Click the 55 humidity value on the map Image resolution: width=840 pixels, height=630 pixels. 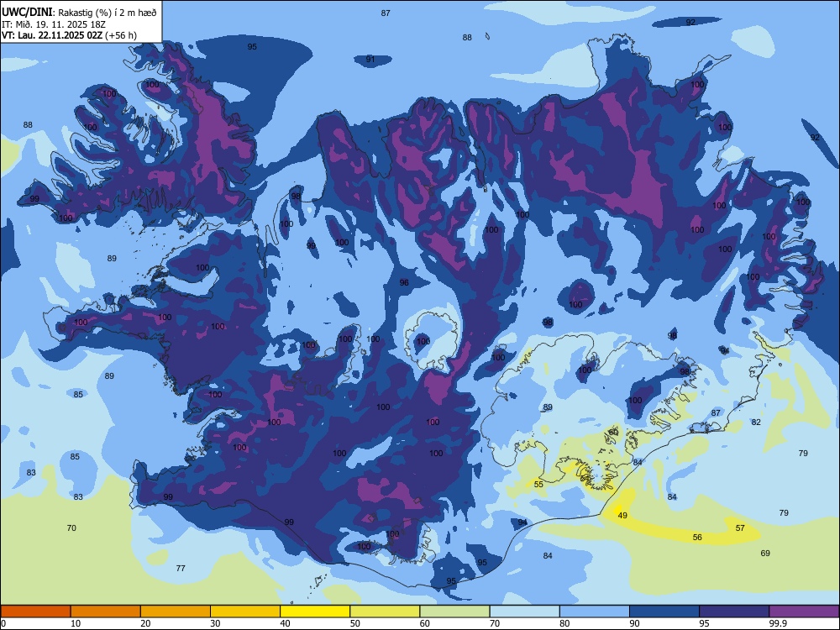539,485
